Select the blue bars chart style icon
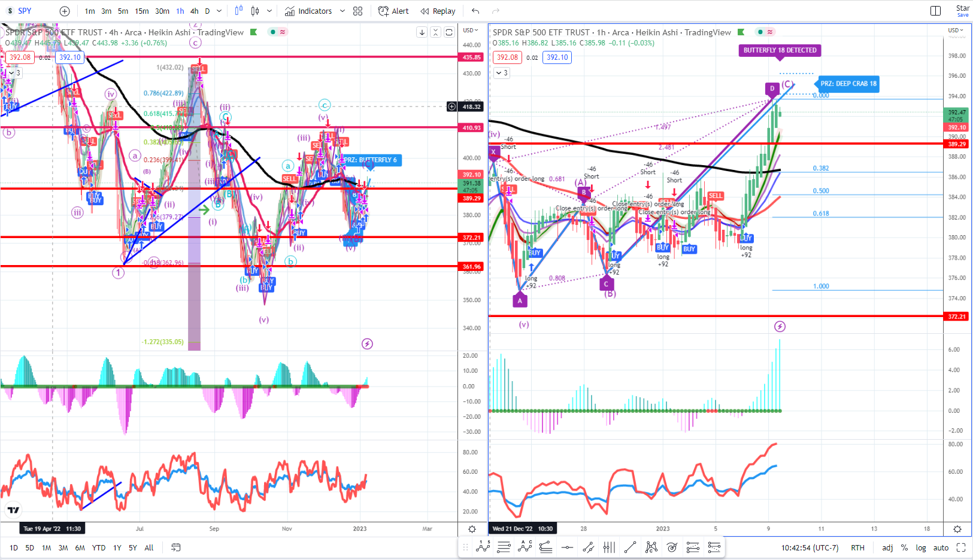 (x=239, y=11)
